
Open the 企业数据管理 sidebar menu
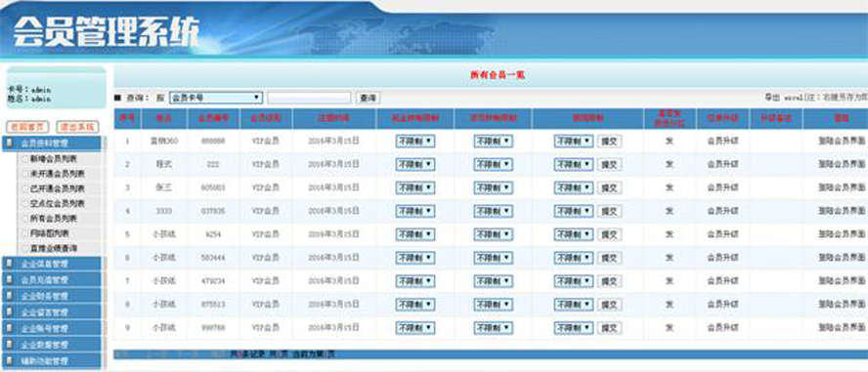(x=53, y=345)
